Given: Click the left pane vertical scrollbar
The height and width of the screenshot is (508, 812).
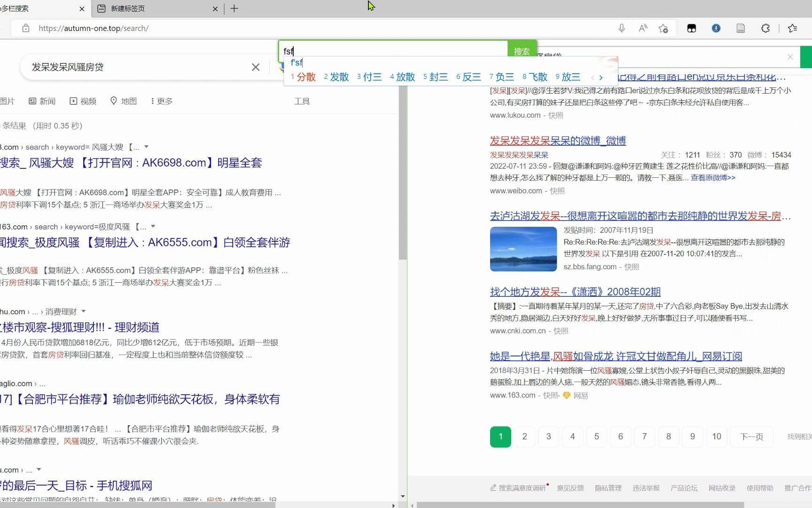Looking at the screenshot, I should pyautogui.click(x=403, y=173).
